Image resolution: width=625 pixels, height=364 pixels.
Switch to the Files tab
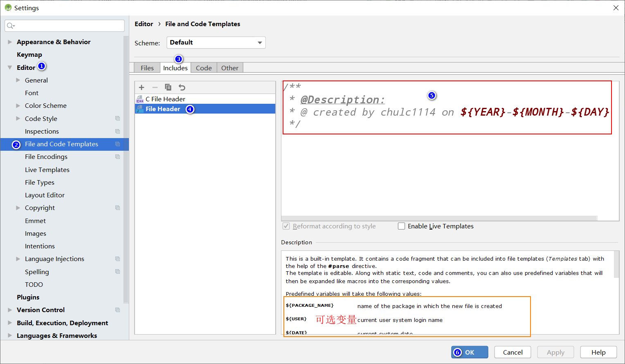(x=147, y=68)
